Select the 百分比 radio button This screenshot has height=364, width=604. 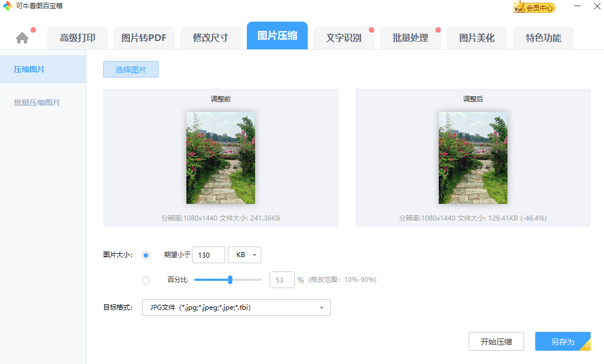pos(146,280)
